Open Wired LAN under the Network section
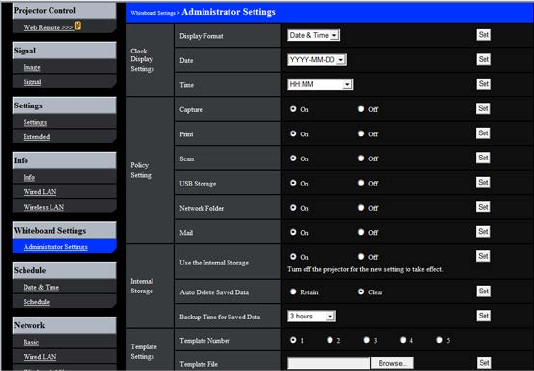The image size is (534, 371). coord(40,357)
